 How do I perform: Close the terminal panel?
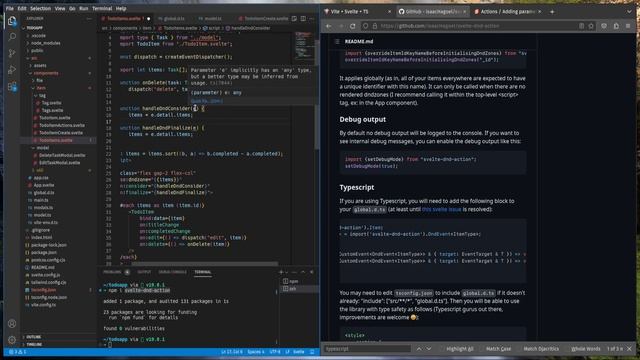(312, 272)
